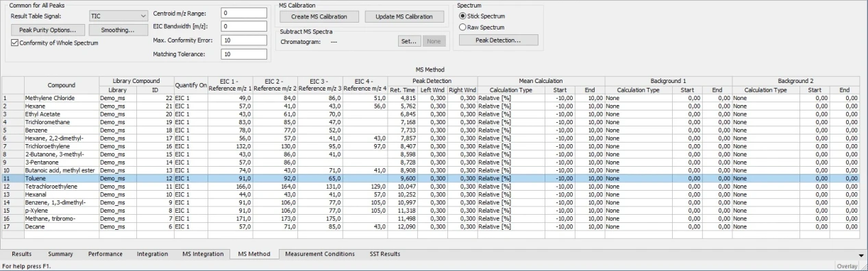Switch to the Results tab

[21, 254]
